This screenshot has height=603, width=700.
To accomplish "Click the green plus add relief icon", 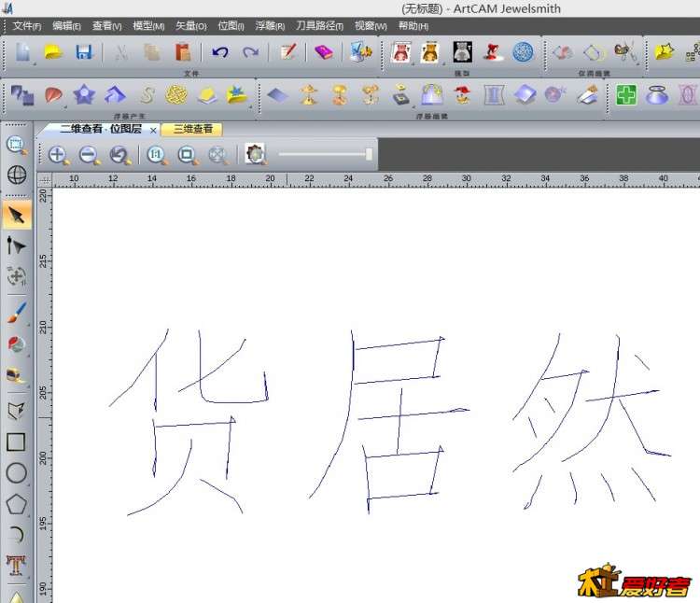I will (x=626, y=94).
